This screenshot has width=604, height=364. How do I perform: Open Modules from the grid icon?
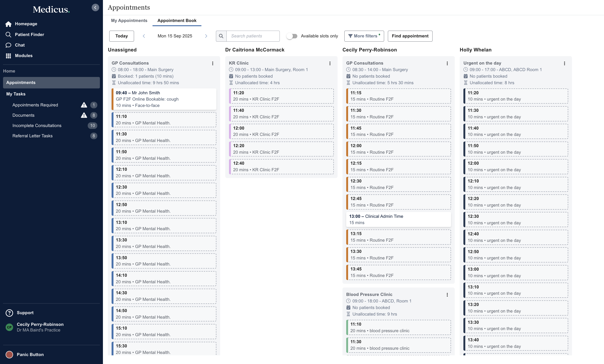[x=8, y=56]
